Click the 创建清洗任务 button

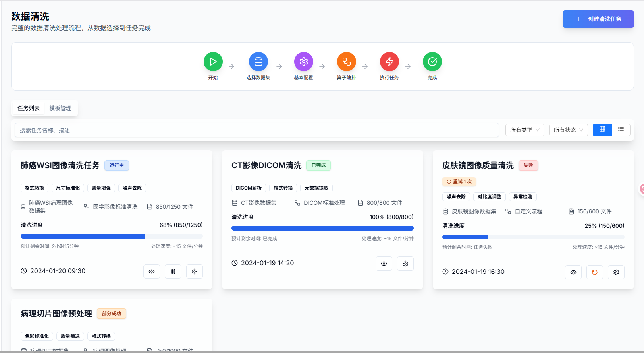click(x=598, y=19)
